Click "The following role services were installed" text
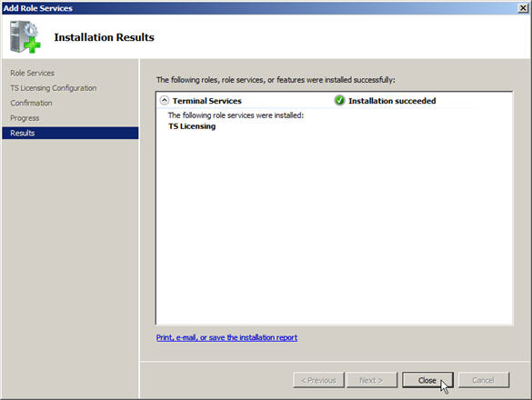This screenshot has height=400, width=532. pyautogui.click(x=236, y=115)
